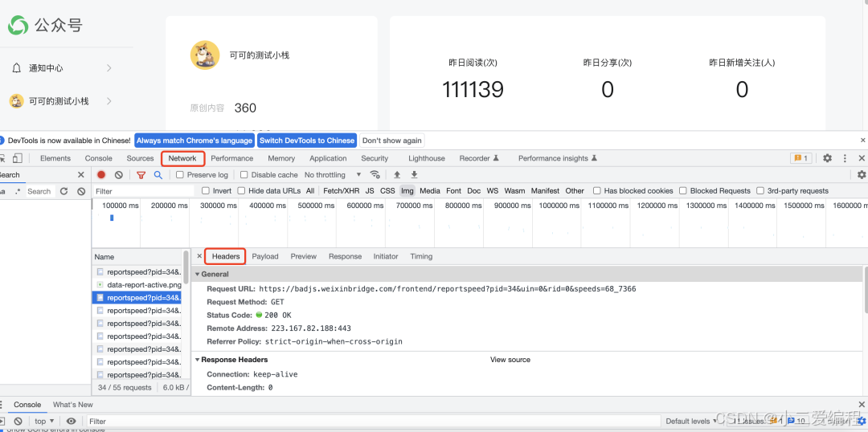Export HAR file download arrow
Screen dimensions: 868x432
tap(414, 175)
